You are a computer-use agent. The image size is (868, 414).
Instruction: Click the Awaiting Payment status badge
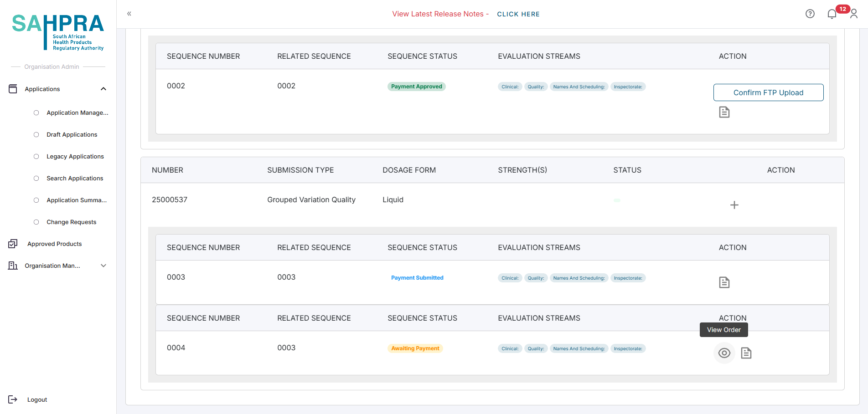click(x=415, y=348)
